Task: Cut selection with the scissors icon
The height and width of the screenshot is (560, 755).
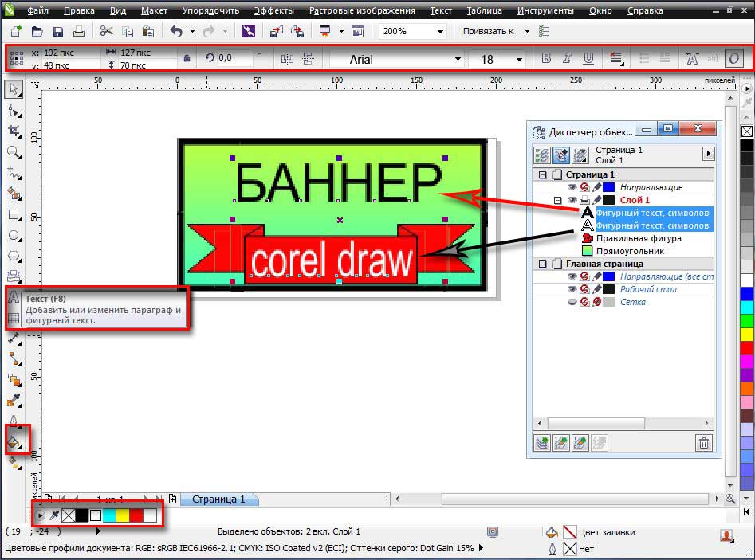Action: click(106, 31)
